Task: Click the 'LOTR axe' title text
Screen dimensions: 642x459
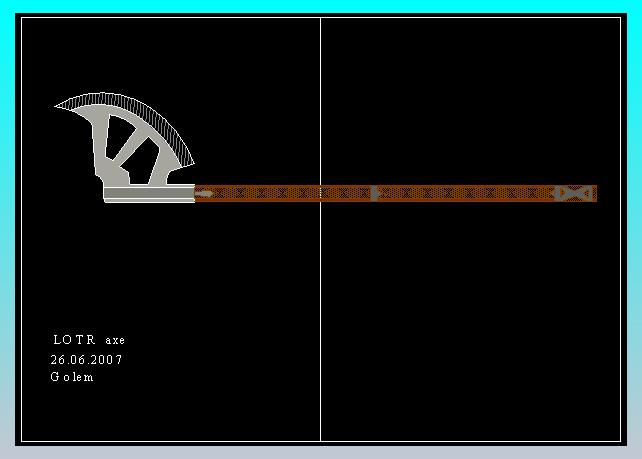Action: coord(89,340)
